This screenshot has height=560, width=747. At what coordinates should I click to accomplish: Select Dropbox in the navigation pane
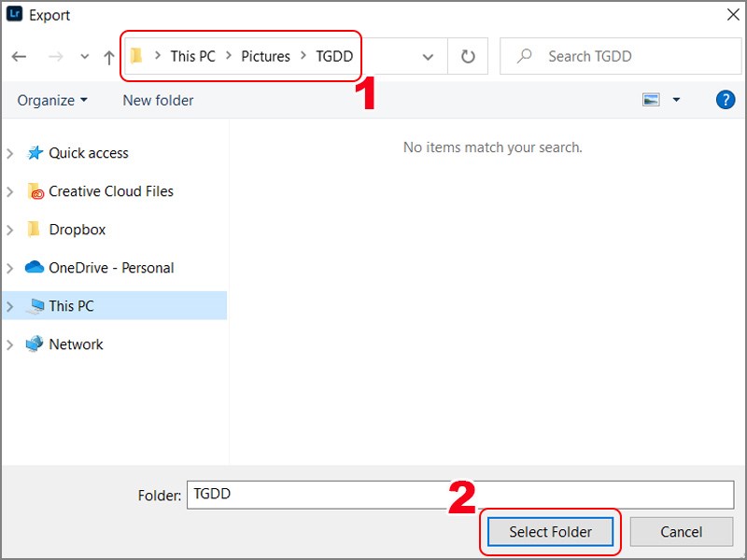point(78,230)
